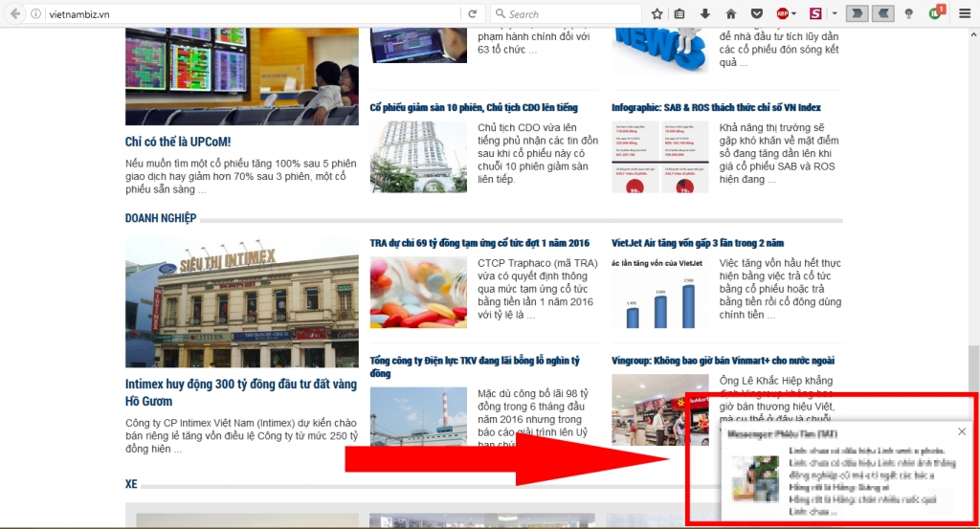Click the colorful pills thumbnail

pos(418,293)
